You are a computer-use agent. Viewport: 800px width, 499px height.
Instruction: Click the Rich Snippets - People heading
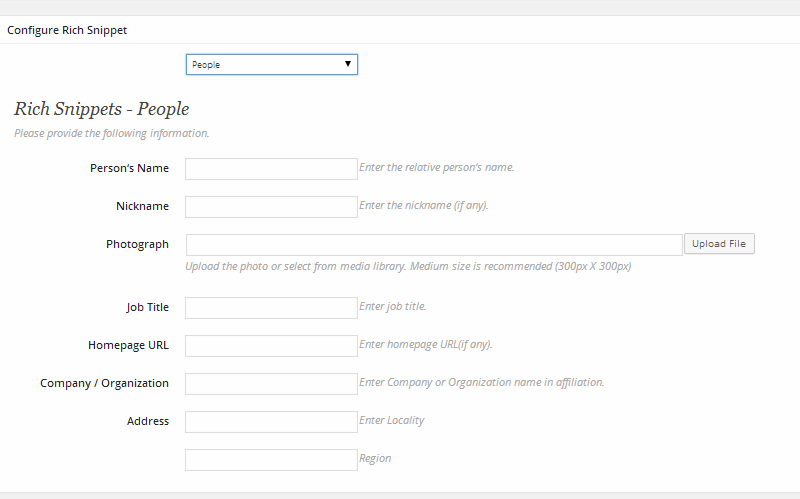point(102,109)
